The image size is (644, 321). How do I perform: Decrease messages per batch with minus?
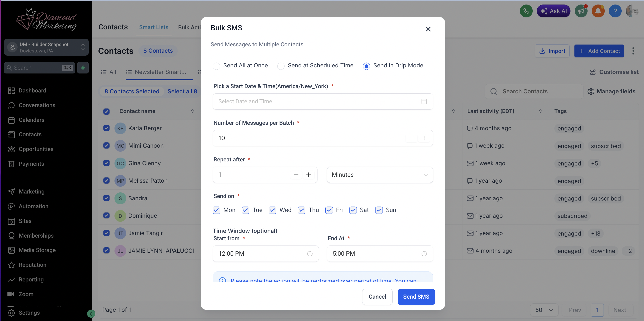tap(411, 138)
